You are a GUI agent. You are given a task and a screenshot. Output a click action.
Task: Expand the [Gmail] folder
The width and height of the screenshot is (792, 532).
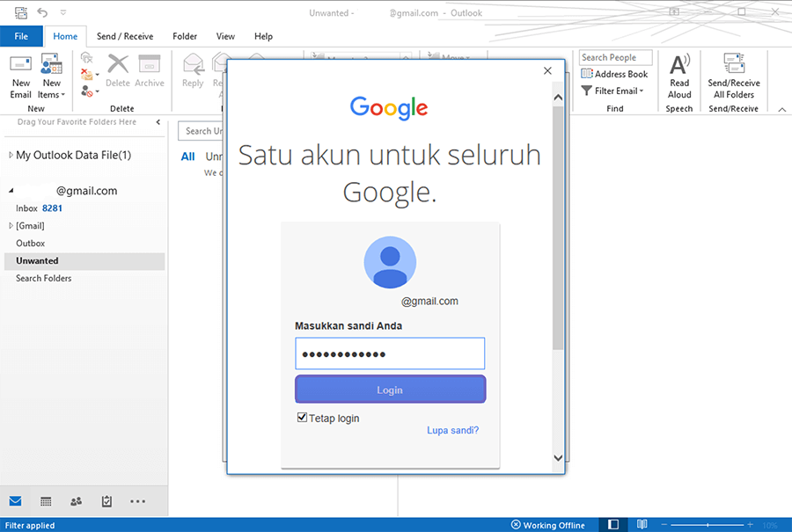(x=11, y=226)
